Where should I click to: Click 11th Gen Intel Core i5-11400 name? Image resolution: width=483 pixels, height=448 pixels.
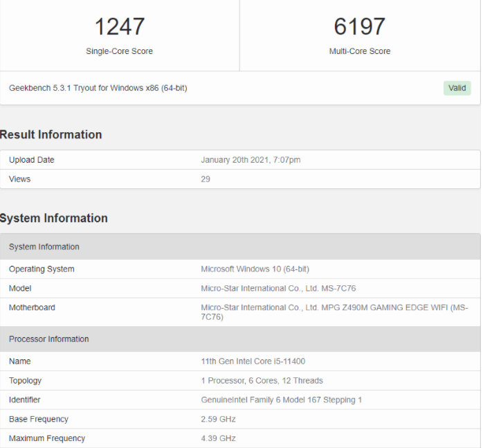tap(253, 361)
